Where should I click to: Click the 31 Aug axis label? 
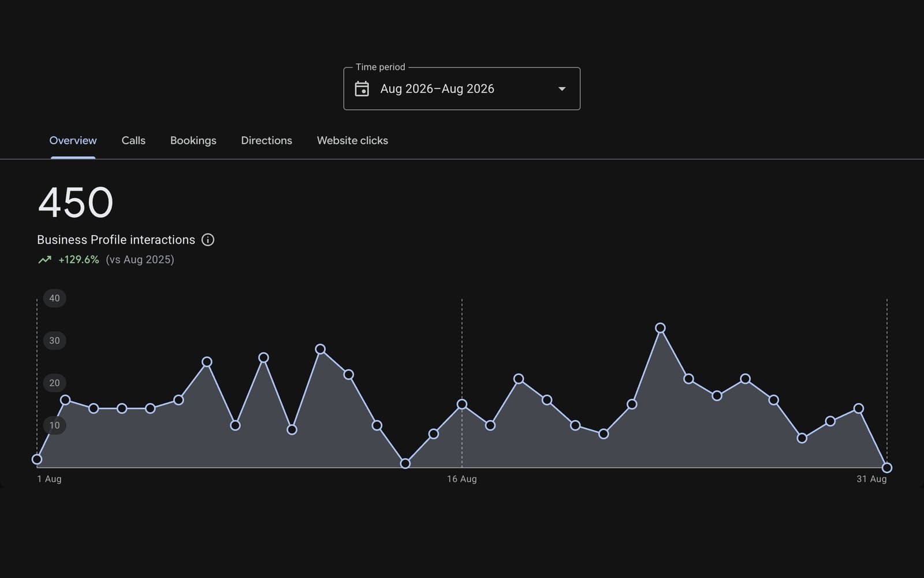pyautogui.click(x=871, y=479)
